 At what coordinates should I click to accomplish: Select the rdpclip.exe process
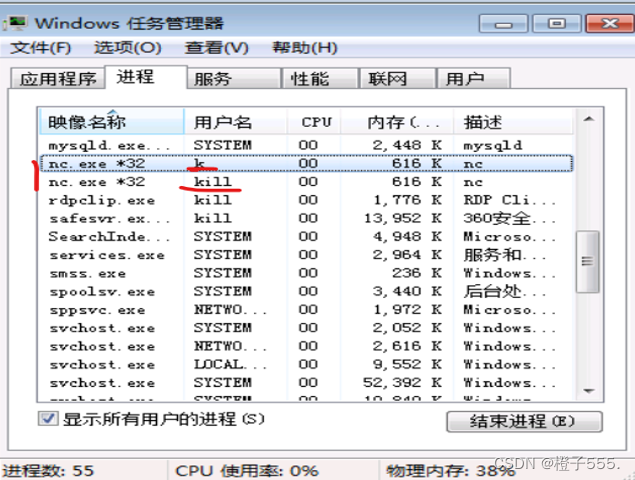pyautogui.click(x=306, y=200)
